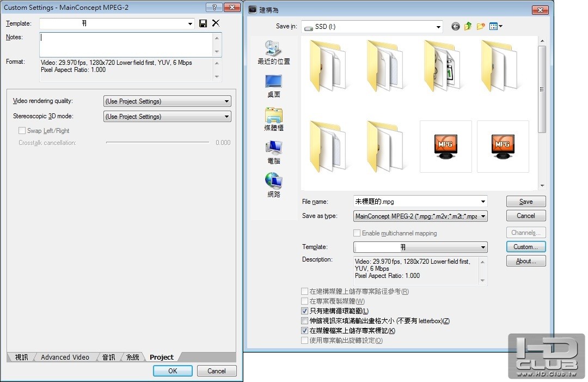
Task: Go up one folder level
Action: 468,26
